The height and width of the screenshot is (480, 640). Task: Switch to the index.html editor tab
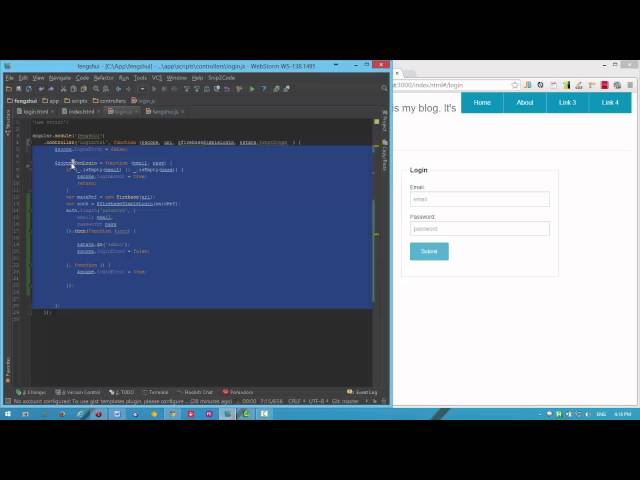(x=81, y=111)
